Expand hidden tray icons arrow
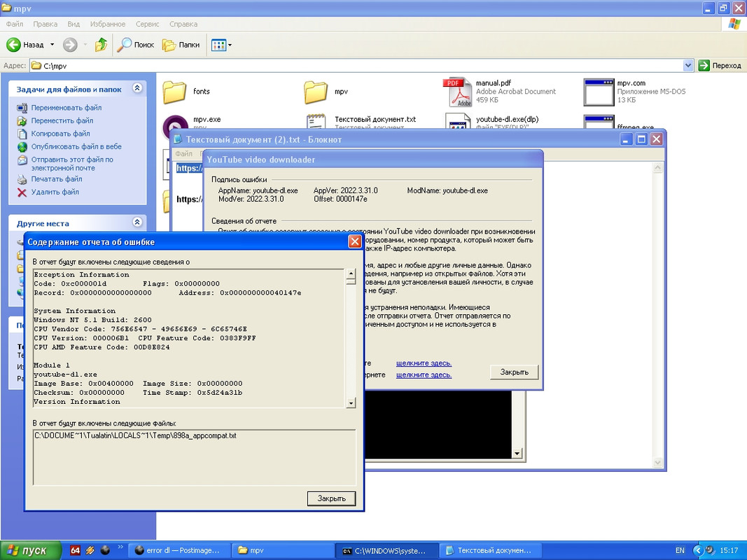The height and width of the screenshot is (560, 747). coord(697,550)
